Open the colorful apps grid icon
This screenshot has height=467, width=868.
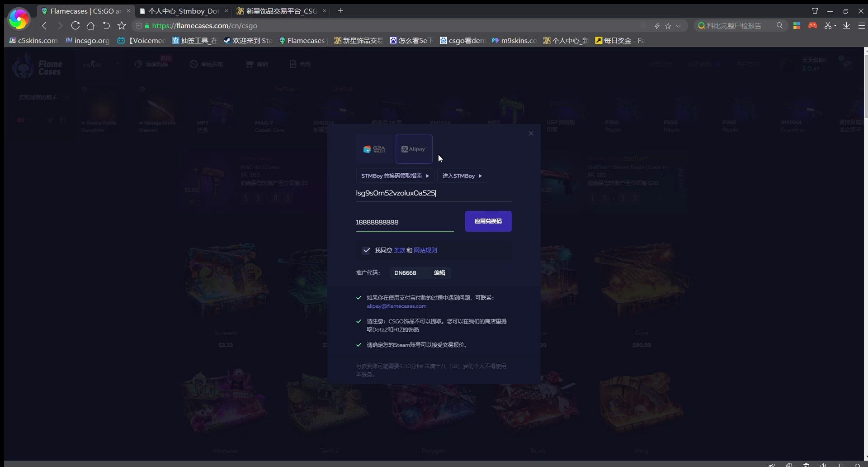797,26
